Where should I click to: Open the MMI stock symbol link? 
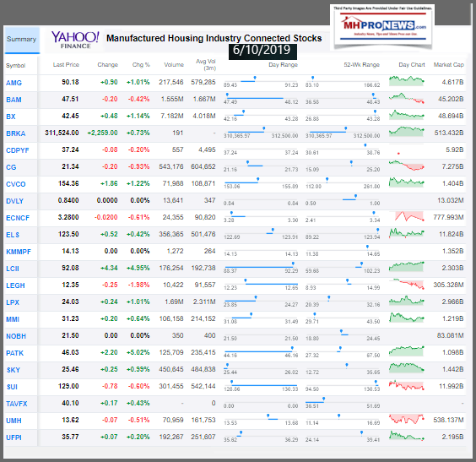pyautogui.click(x=13, y=319)
